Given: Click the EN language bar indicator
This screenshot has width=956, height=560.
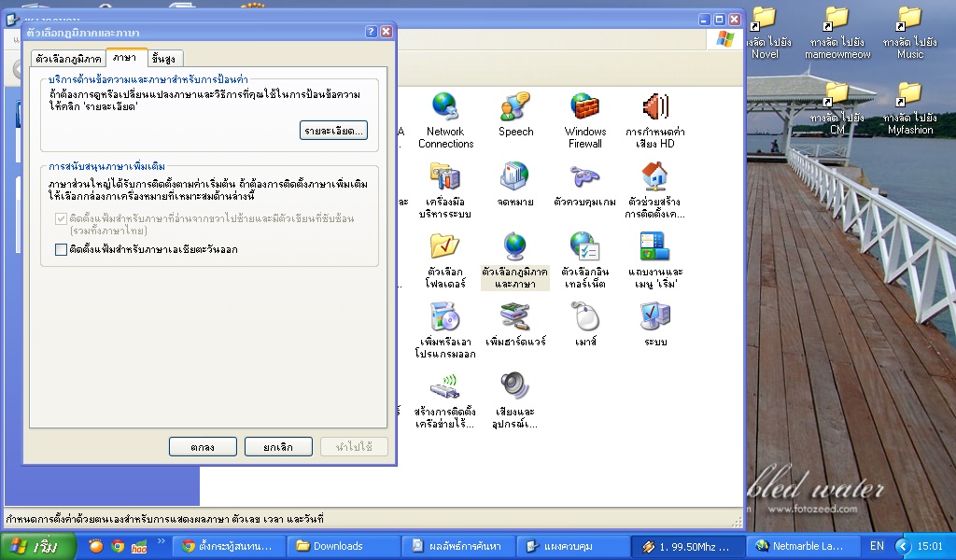Looking at the screenshot, I should tap(877, 546).
